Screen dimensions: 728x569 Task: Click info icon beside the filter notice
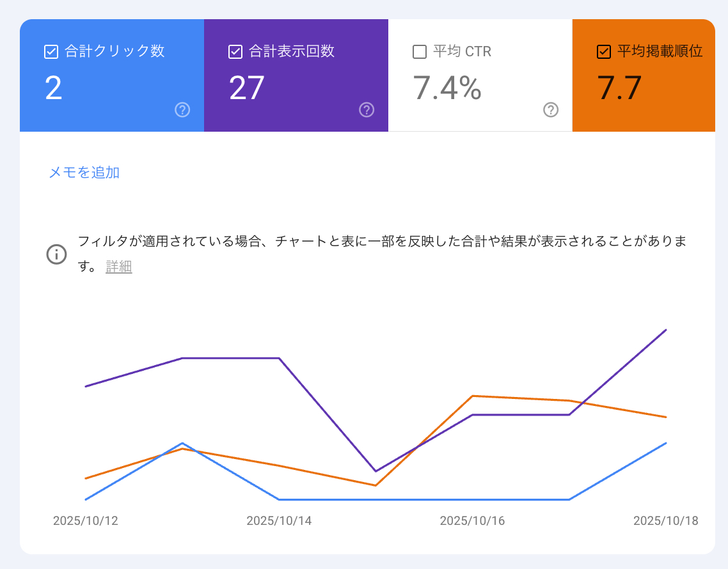click(x=57, y=254)
